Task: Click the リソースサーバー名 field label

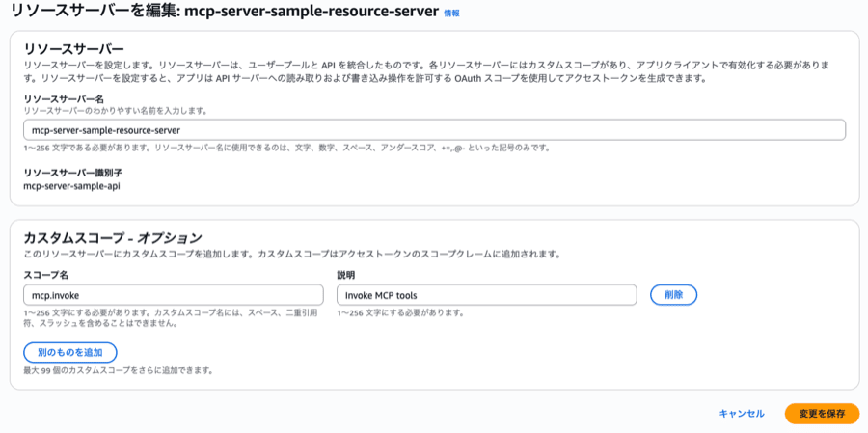Action: [66, 98]
